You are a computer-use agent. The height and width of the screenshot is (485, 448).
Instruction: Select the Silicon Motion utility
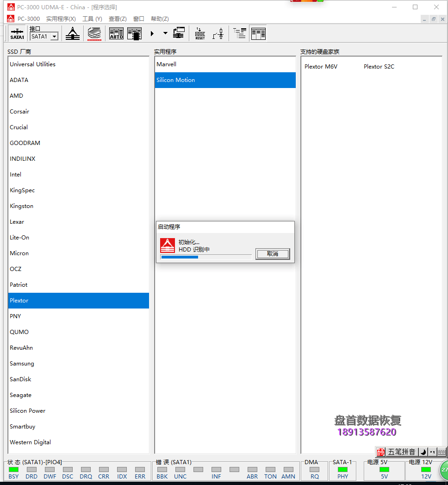[x=225, y=80]
